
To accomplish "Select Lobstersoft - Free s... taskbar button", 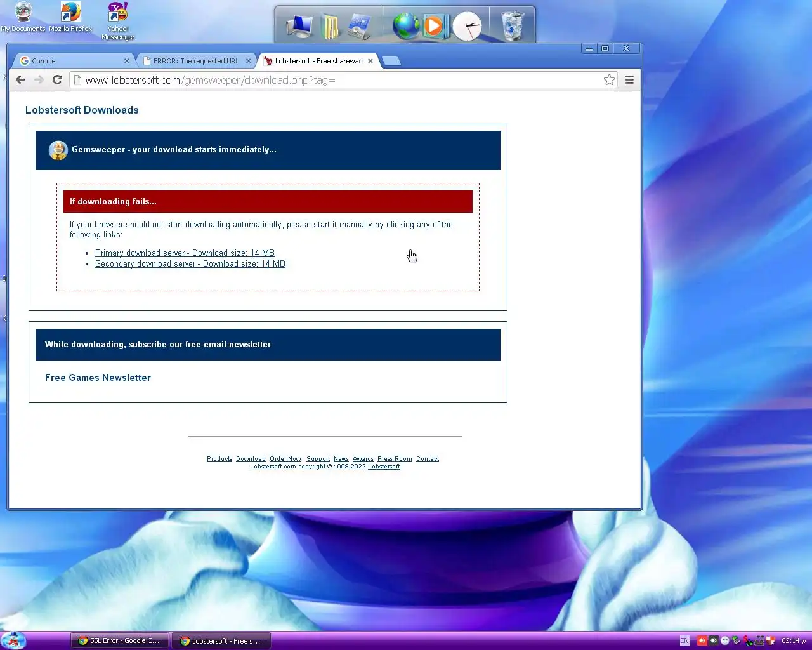I will tap(222, 641).
